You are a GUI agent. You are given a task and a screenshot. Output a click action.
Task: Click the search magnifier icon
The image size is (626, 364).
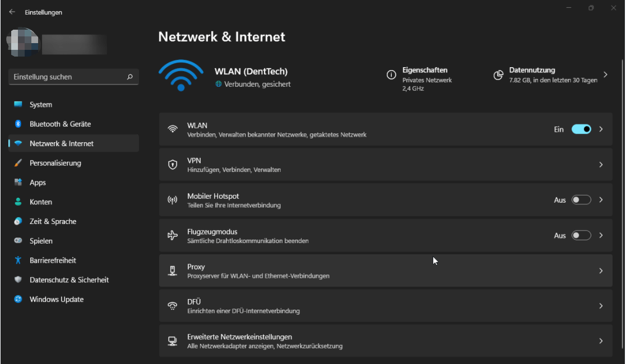click(x=130, y=77)
